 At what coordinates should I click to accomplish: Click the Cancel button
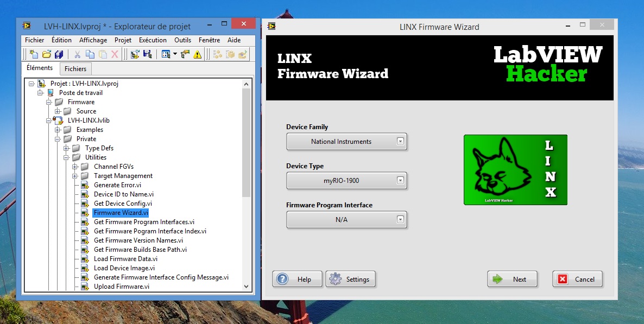(577, 279)
